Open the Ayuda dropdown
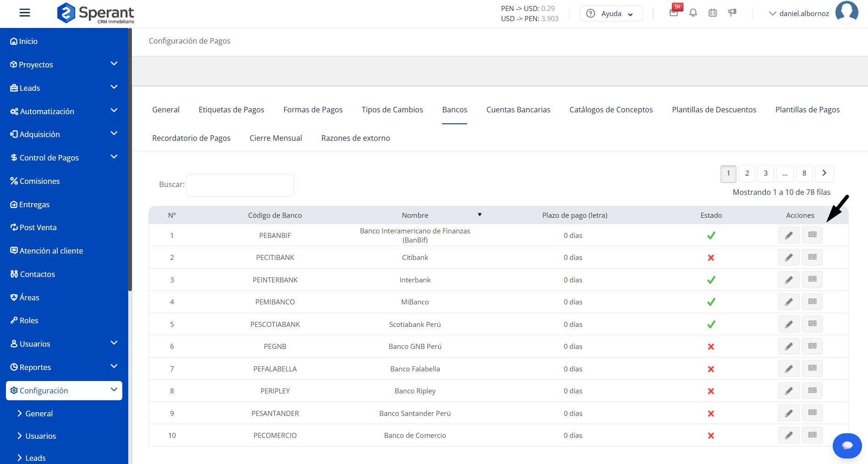 pos(611,14)
